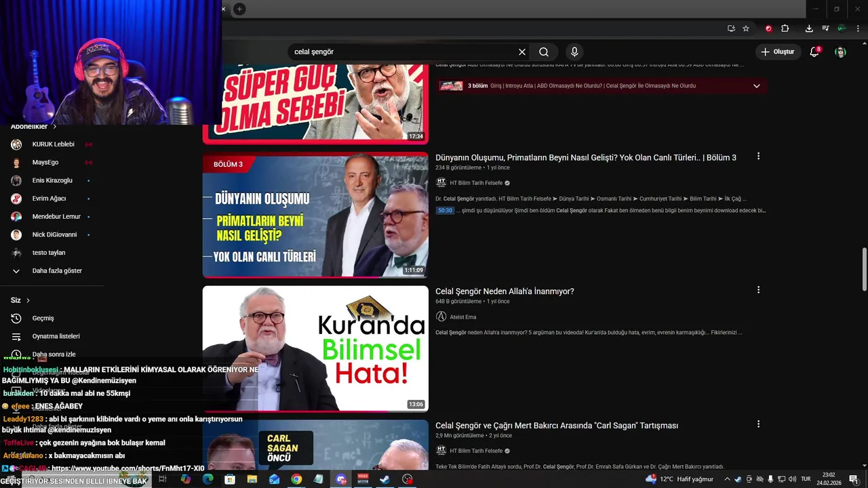868x488 pixels.
Task: Open 'Carl Sagan Tartışması' video title
Action: coord(557,426)
